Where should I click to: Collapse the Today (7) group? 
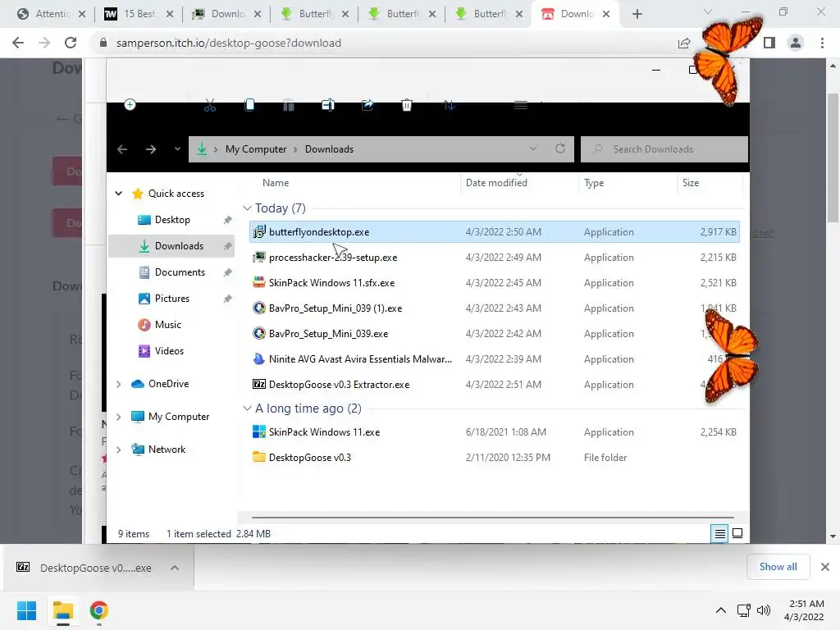point(247,208)
